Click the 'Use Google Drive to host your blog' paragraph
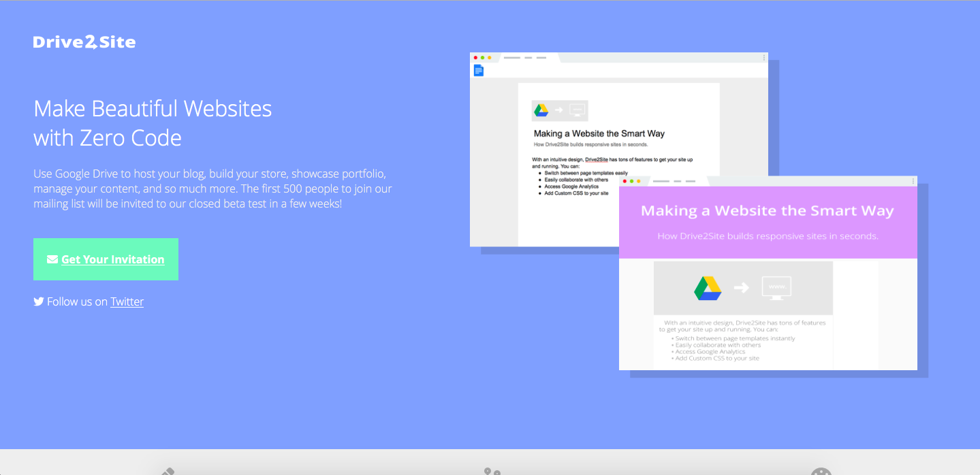 point(212,189)
